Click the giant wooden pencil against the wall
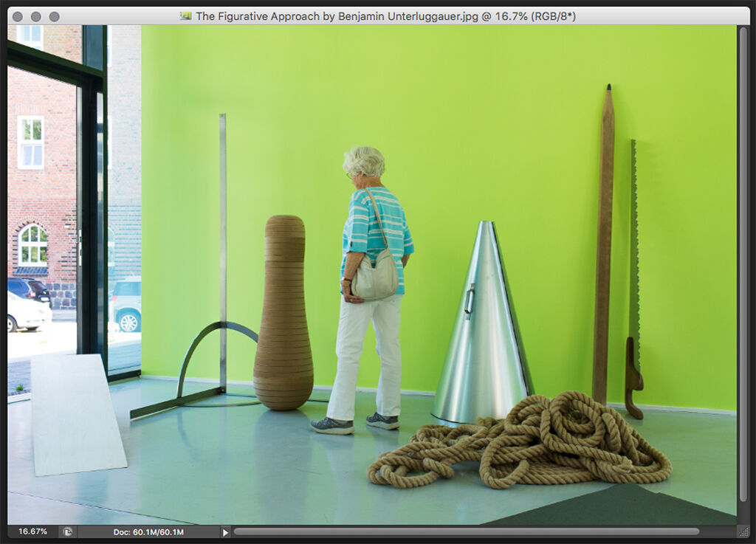This screenshot has height=544, width=756. point(604,245)
